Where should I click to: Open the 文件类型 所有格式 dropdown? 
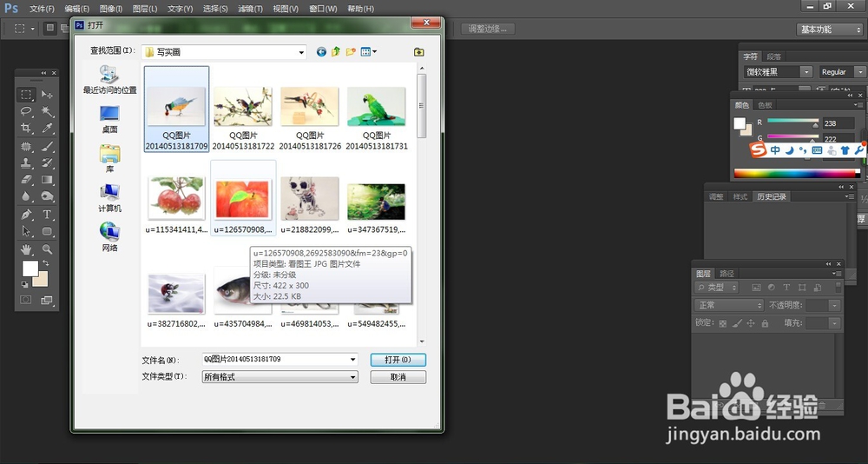[x=280, y=377]
